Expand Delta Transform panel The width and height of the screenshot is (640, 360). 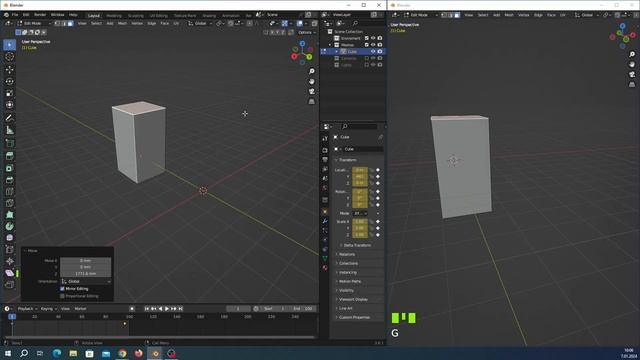[356, 245]
